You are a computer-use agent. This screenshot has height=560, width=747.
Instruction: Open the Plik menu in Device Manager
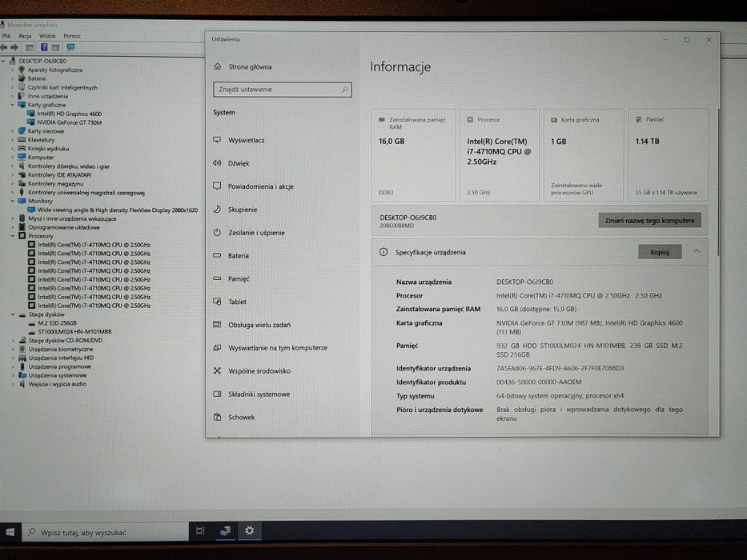(6, 36)
